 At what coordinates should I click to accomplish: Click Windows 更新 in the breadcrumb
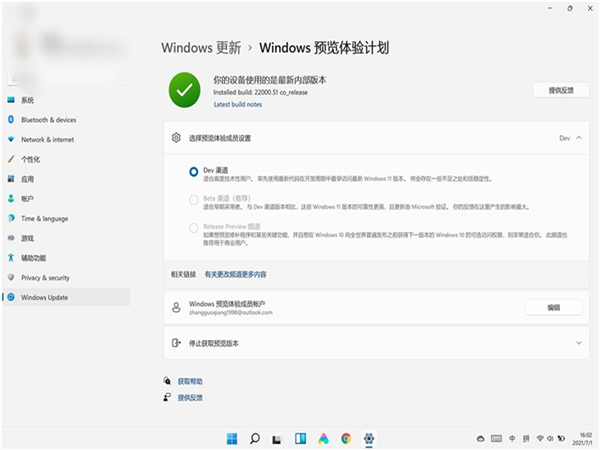click(200, 47)
